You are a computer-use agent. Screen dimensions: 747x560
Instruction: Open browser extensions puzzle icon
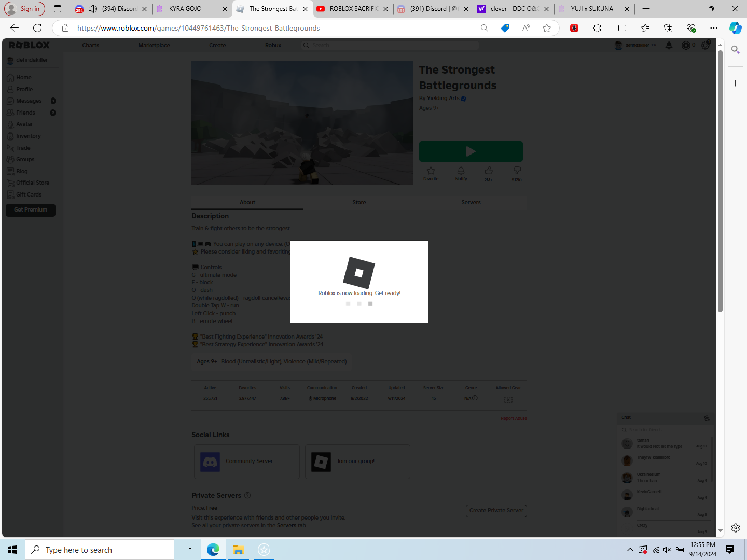pos(598,28)
